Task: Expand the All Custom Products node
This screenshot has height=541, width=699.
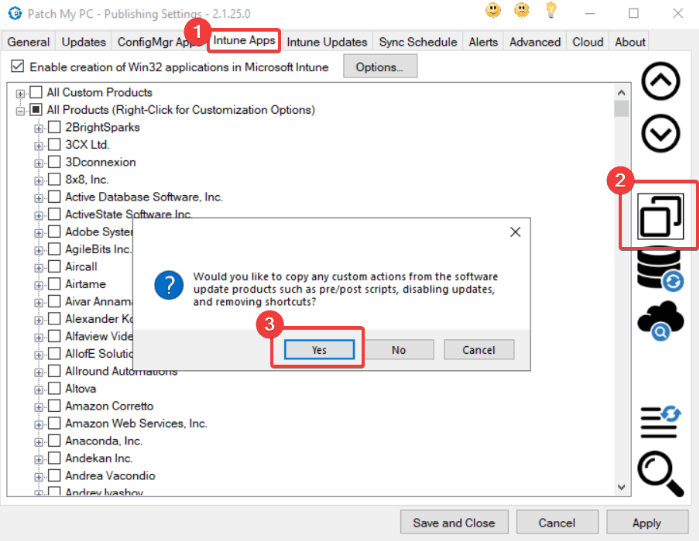Action: click(x=20, y=94)
